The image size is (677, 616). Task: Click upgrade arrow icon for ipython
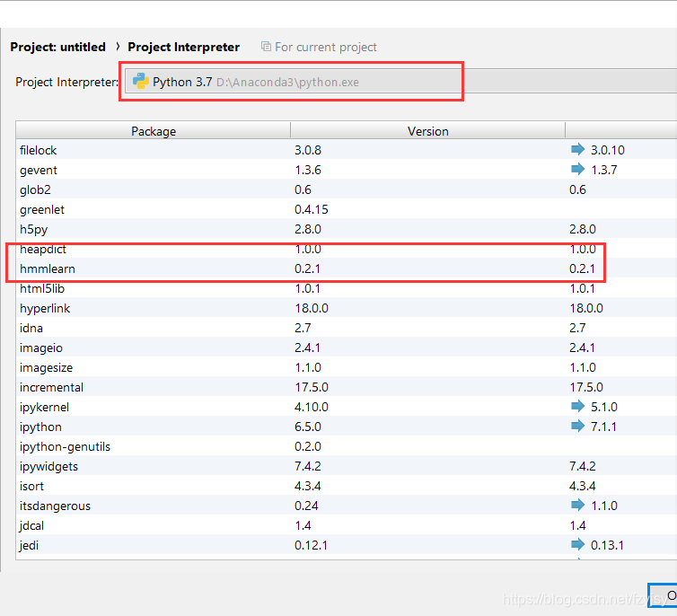577,426
